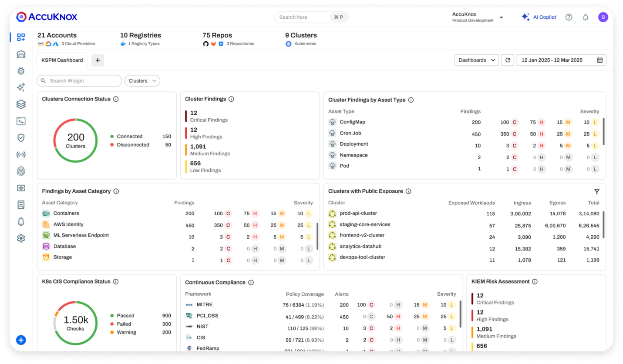
Task: Open the reports document icon in the sidebar
Action: (x=20, y=204)
